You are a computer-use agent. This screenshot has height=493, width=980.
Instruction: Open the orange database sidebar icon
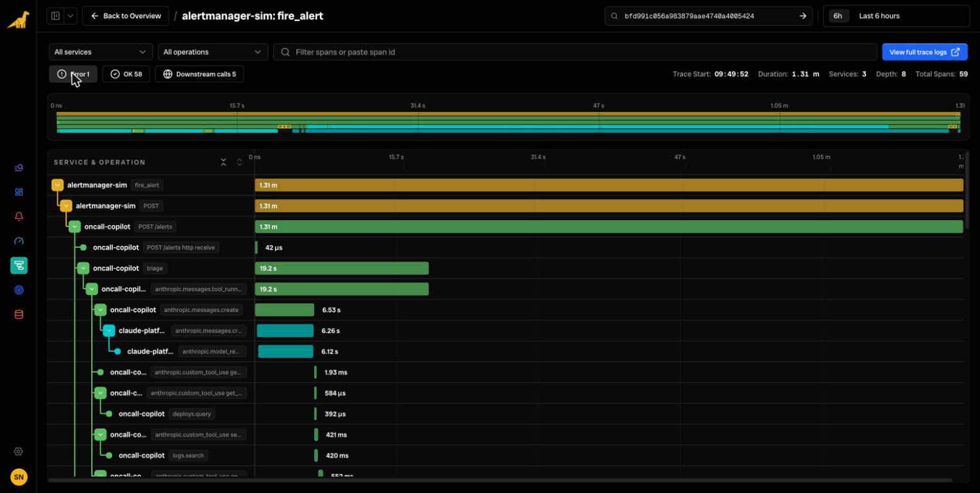click(19, 314)
